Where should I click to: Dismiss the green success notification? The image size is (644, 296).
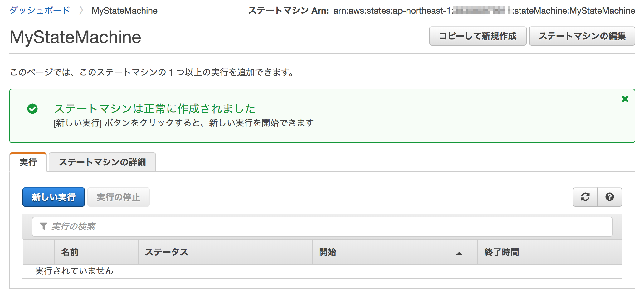(625, 99)
